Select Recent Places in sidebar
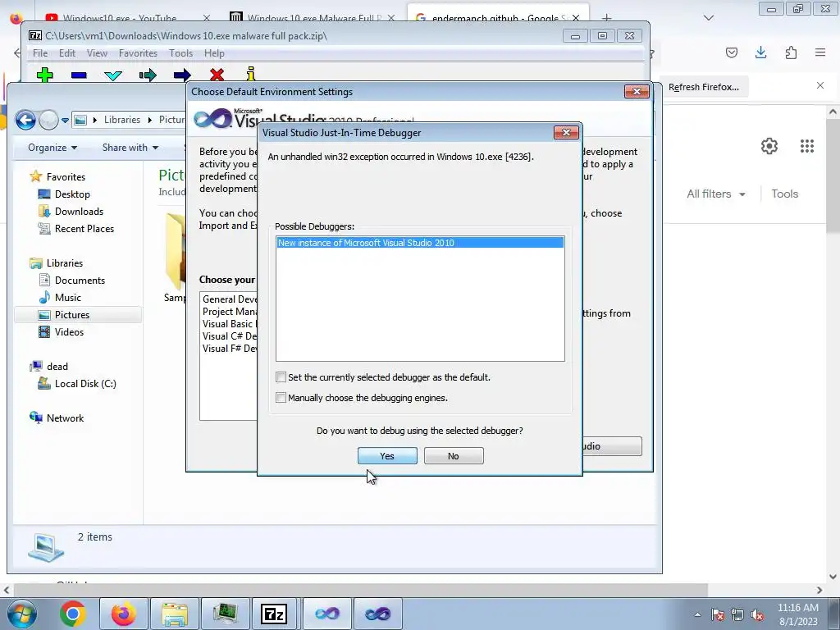The height and width of the screenshot is (630, 840). pos(84,228)
